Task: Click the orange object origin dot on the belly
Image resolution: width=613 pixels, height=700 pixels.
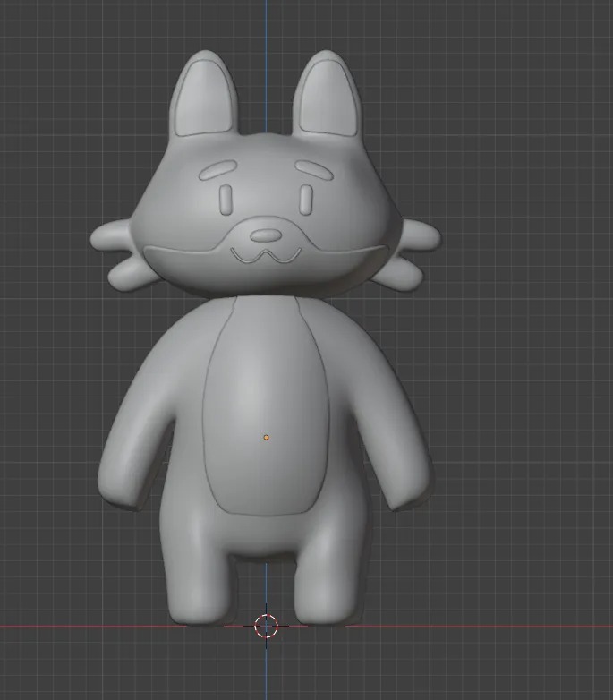Action: (x=266, y=438)
